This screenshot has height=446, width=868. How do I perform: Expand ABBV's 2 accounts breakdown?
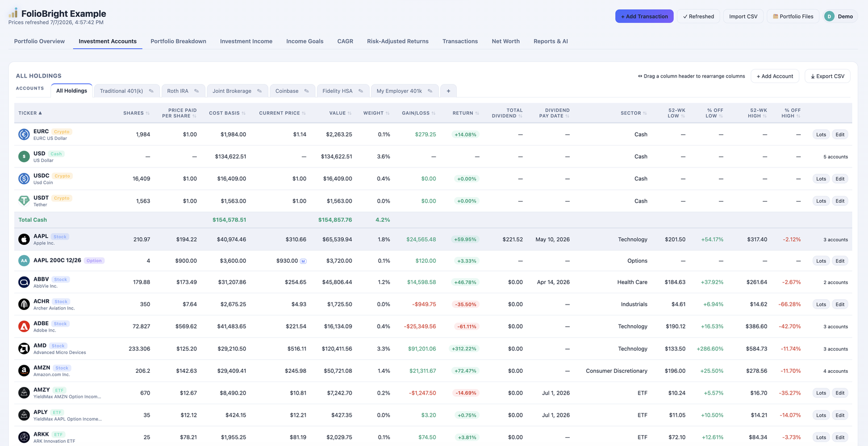coord(835,282)
